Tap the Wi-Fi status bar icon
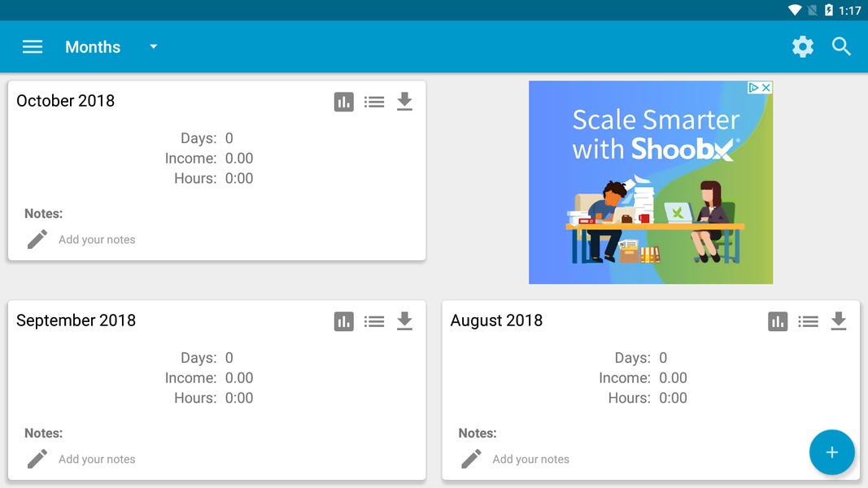Screen dimensions: 868x488 [794, 10]
